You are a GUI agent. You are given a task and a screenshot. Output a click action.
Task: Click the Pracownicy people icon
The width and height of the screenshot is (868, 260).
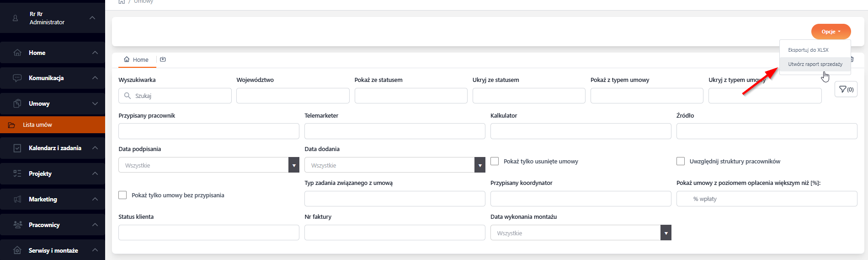[17, 225]
